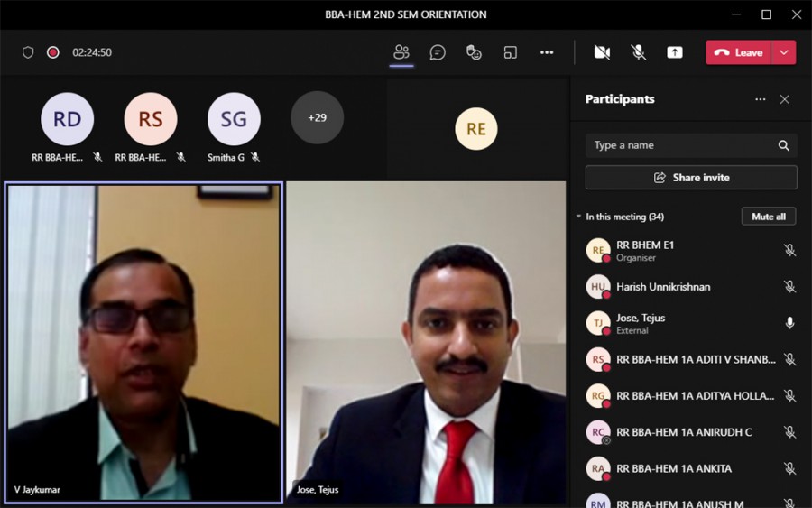Open the Leave button dropdown arrow
Screen dimensions: 812x508
784,52
